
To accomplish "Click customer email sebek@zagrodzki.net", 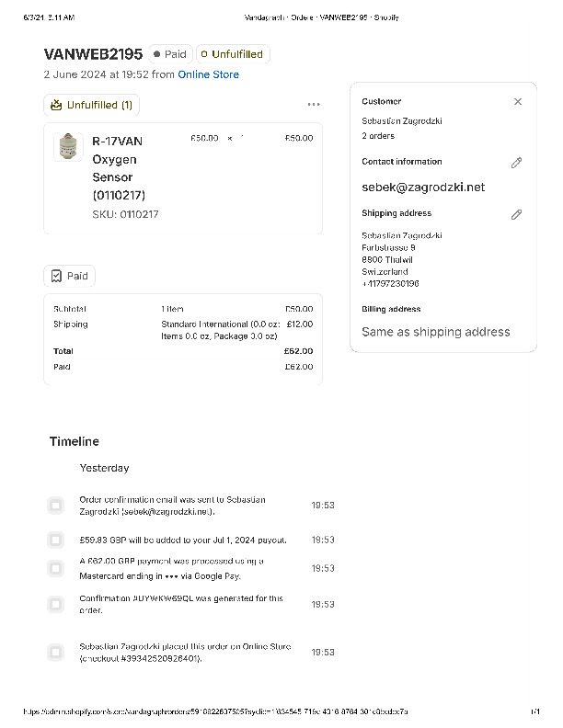I will point(423,188).
